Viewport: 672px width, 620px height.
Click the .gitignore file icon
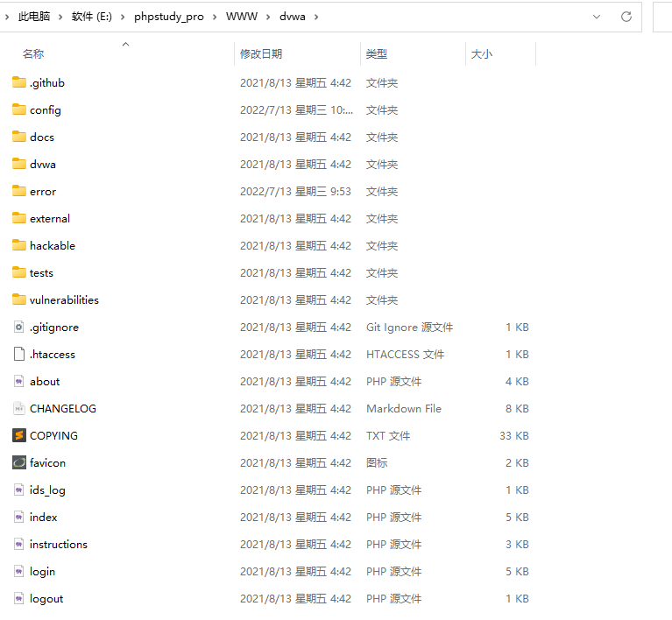click(19, 327)
